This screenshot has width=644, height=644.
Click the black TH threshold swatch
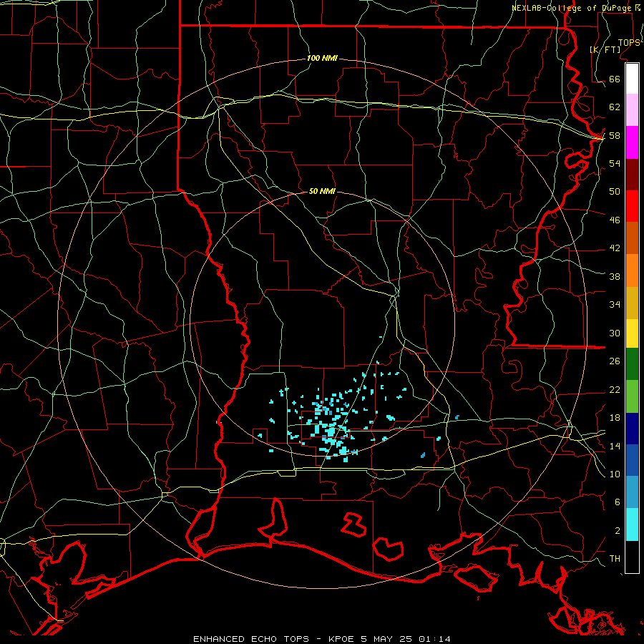632,557
